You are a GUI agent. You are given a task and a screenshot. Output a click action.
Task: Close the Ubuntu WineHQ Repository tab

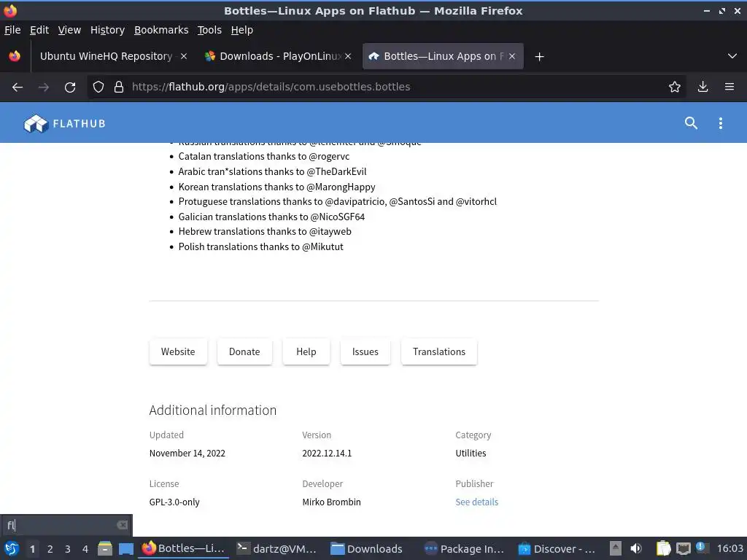click(x=184, y=56)
